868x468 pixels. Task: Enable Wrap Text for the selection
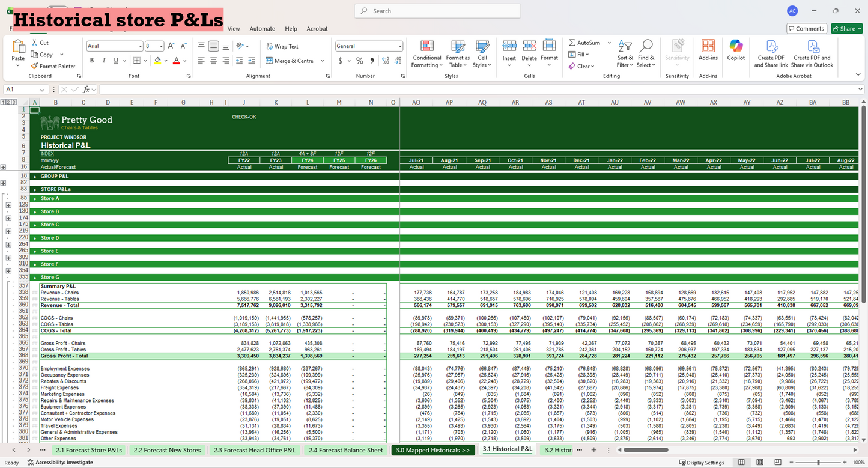[284, 46]
